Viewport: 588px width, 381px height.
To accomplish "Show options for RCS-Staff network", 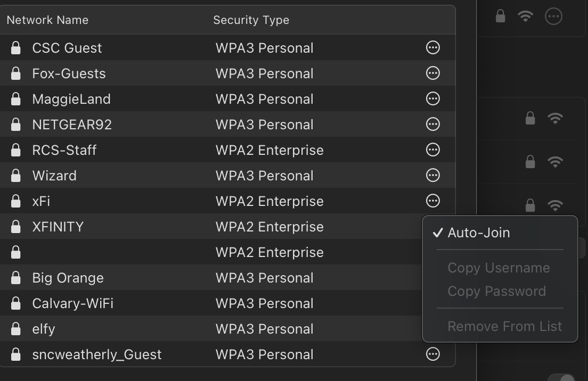I will pyautogui.click(x=433, y=150).
